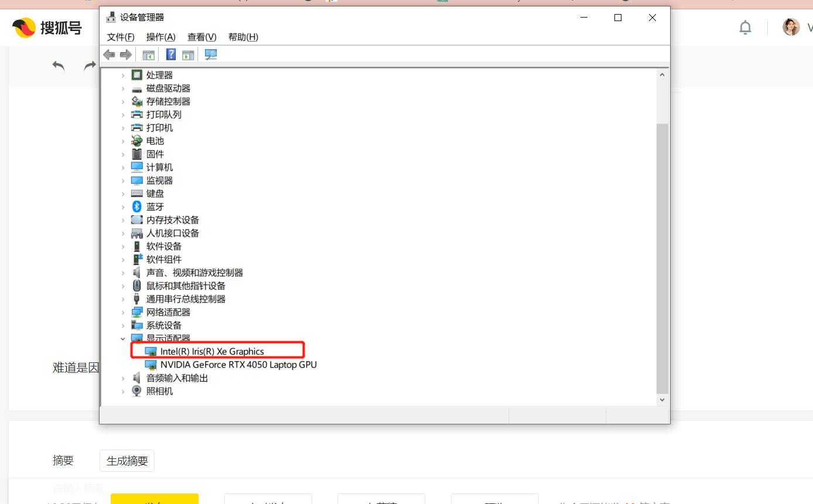The height and width of the screenshot is (504, 813).
Task: Expand the 通用串行总线控制器 node
Action: [123, 299]
